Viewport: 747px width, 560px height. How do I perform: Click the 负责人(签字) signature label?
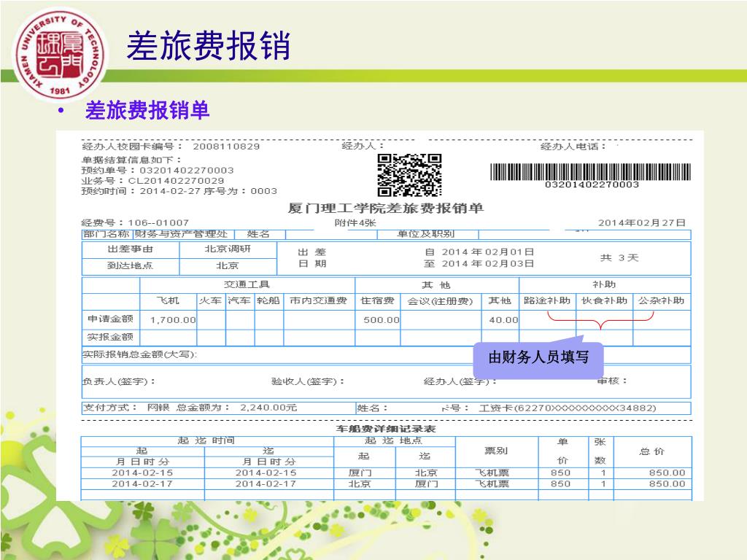click(x=118, y=381)
